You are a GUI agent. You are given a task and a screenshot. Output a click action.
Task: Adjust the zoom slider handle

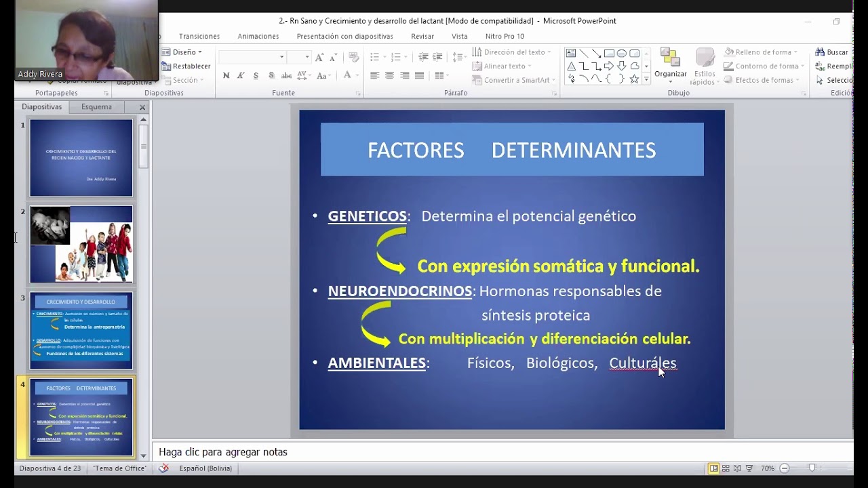click(812, 468)
